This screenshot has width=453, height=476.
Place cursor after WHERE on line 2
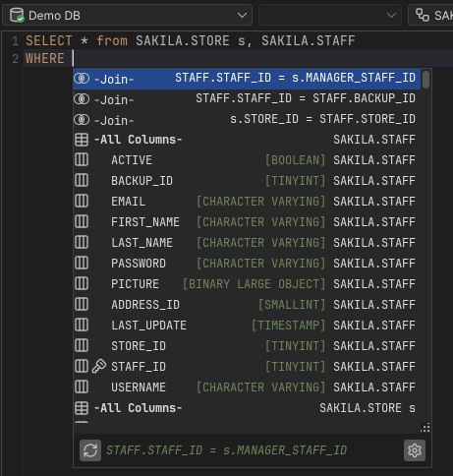(x=73, y=58)
